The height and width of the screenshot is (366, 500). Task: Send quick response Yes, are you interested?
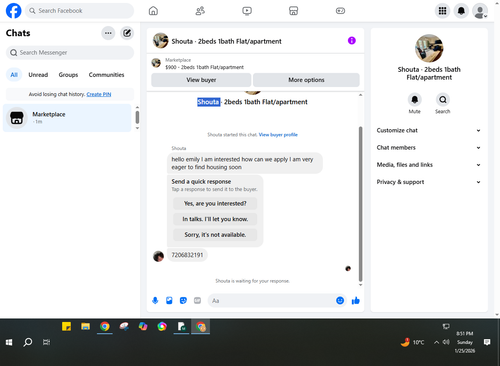(215, 203)
